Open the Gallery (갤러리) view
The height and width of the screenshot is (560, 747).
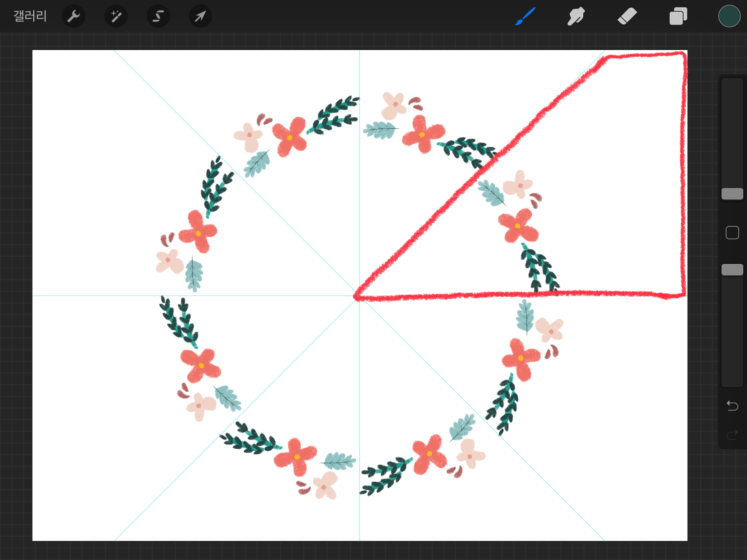click(30, 16)
